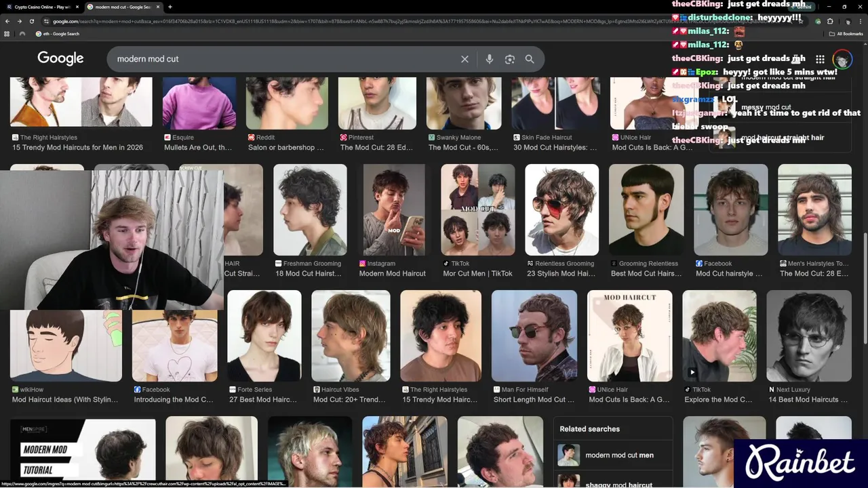This screenshot has height=488, width=868.
Task: Submit search with the magnifier icon
Action: [x=530, y=59]
